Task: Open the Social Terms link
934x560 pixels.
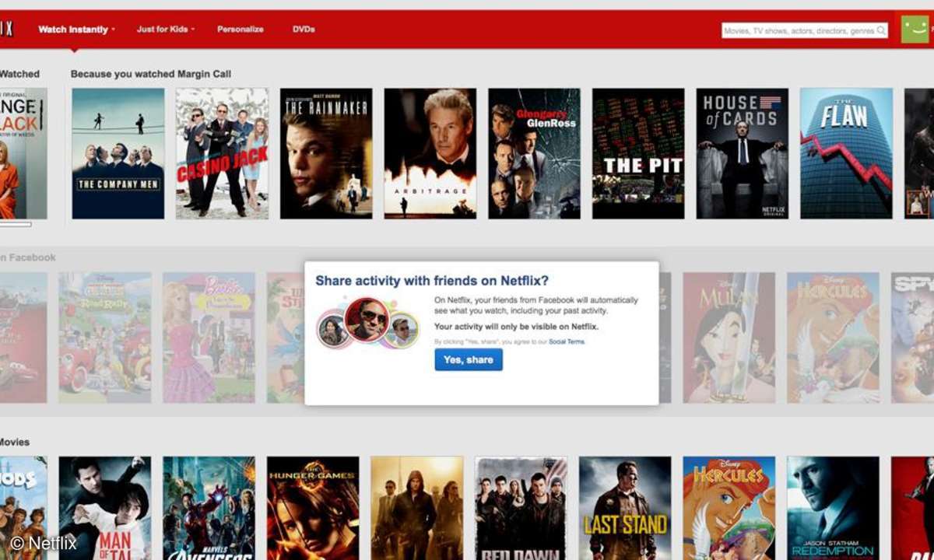Action: coord(566,341)
